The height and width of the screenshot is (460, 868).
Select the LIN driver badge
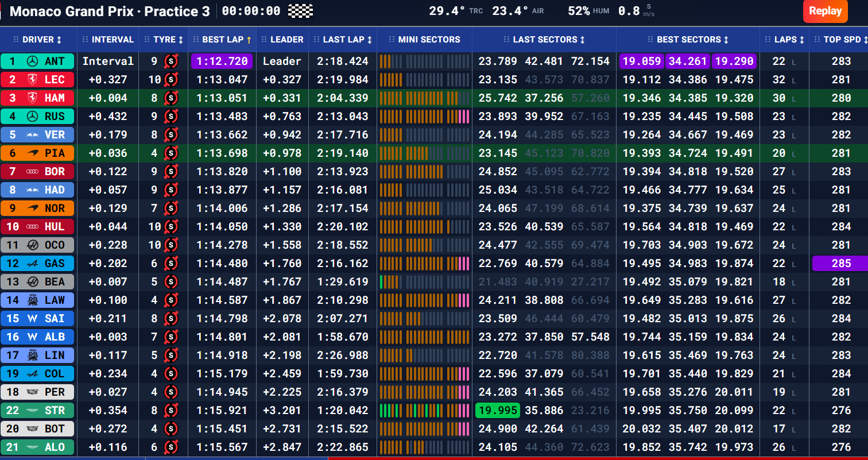[x=37, y=355]
